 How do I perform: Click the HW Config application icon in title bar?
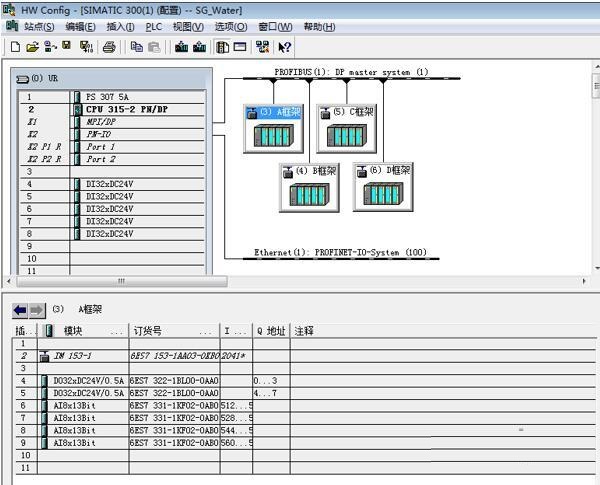click(9, 10)
